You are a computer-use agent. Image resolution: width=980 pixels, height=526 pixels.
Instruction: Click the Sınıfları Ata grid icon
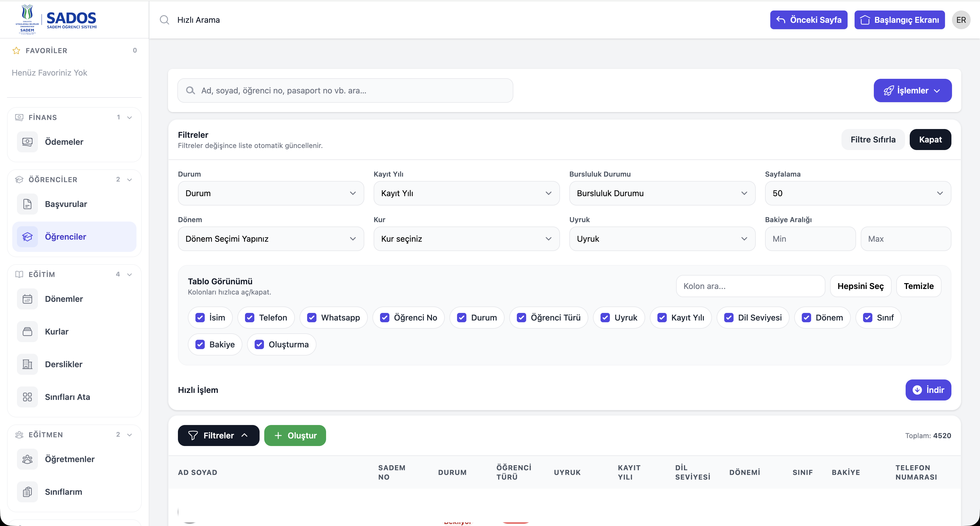[27, 397]
